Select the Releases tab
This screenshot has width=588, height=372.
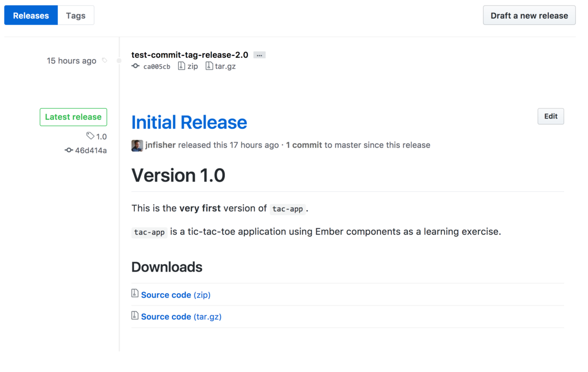(x=30, y=15)
